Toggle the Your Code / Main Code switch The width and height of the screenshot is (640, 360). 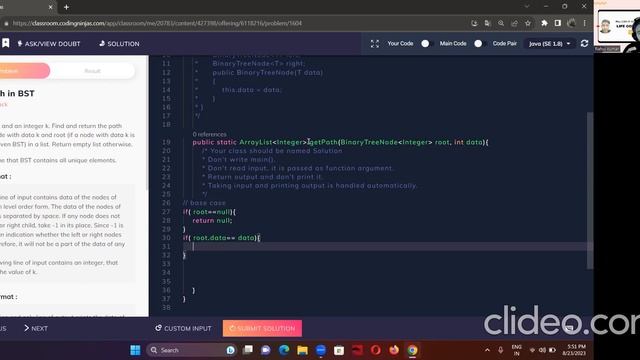tap(426, 44)
